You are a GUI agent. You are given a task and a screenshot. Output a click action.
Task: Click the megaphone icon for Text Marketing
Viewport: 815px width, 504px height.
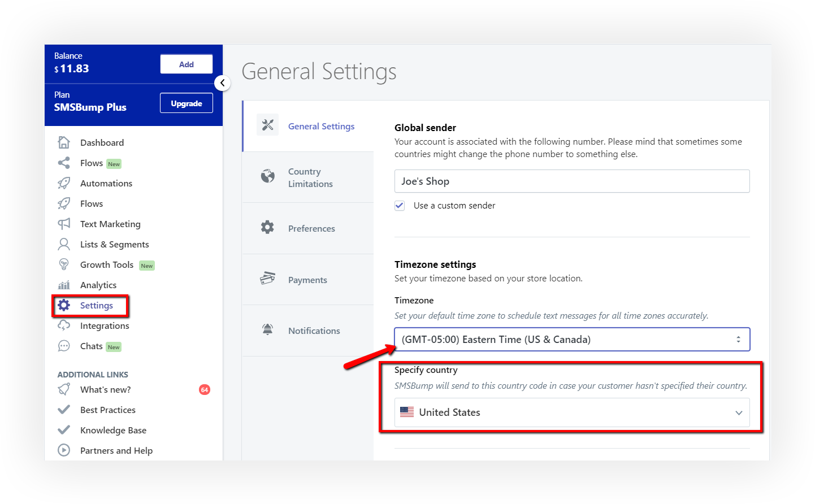tap(64, 224)
